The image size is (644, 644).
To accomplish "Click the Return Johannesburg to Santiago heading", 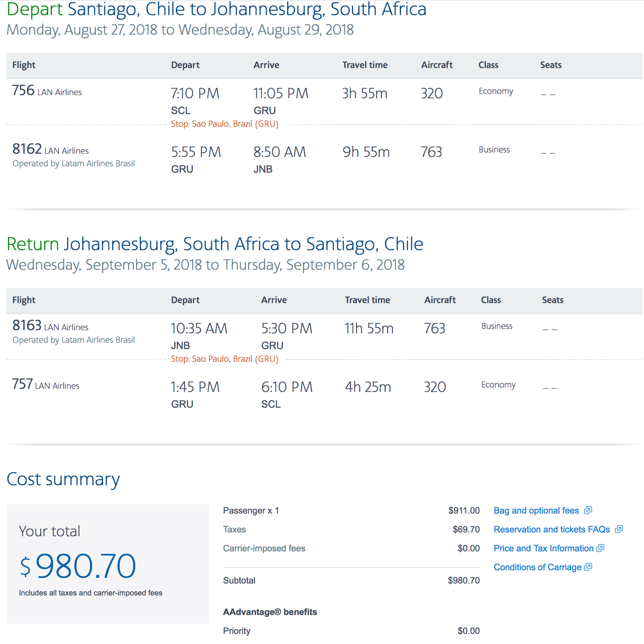I will pyautogui.click(x=215, y=244).
